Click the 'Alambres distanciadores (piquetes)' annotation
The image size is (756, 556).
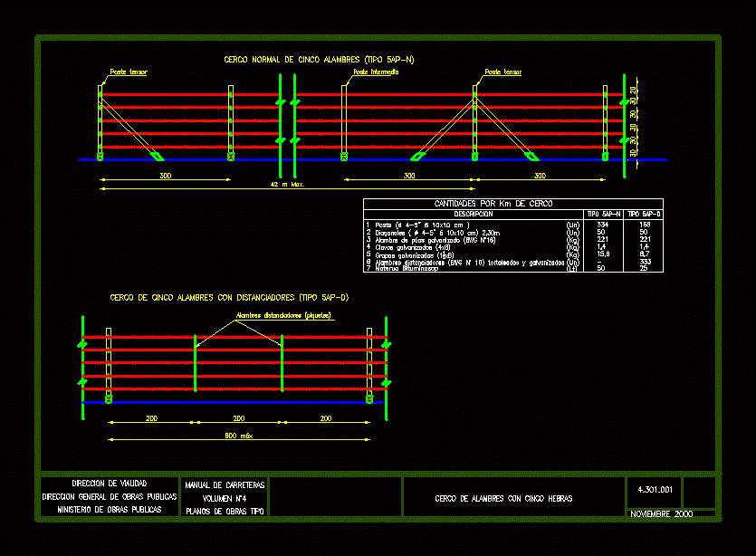[x=284, y=316]
